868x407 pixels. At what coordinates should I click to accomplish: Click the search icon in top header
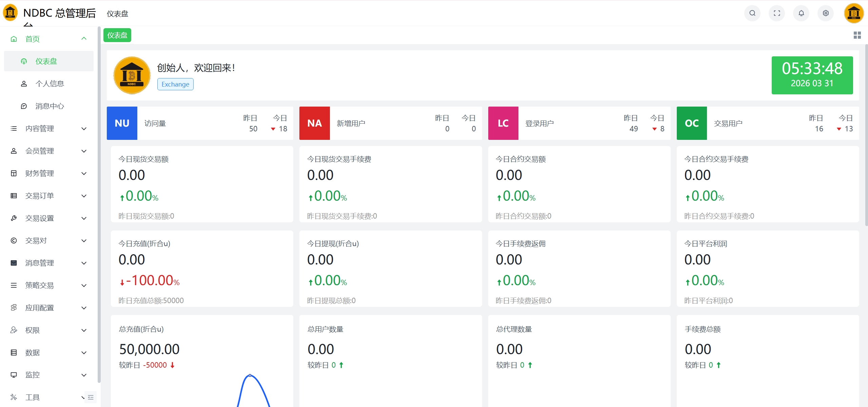coord(752,13)
